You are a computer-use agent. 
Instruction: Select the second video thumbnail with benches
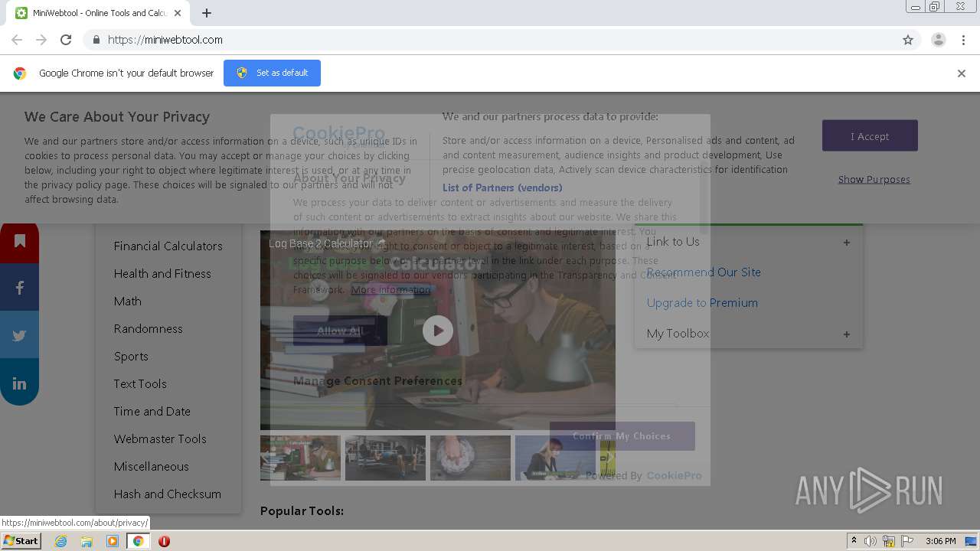tap(385, 458)
